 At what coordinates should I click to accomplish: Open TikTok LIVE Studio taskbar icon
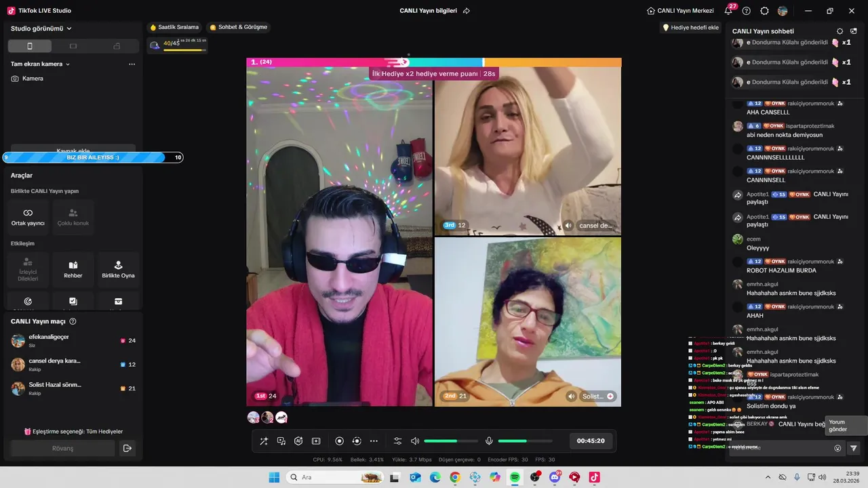coord(594,477)
